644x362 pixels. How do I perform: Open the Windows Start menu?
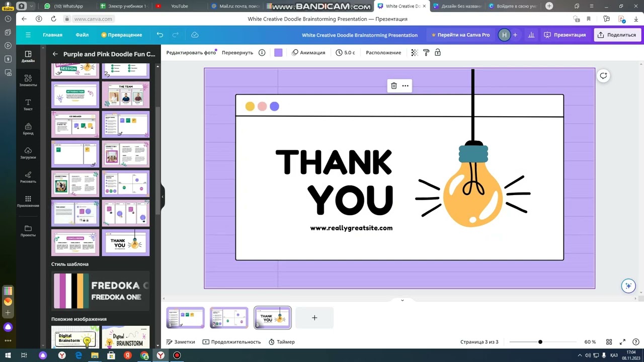[x=8, y=355]
